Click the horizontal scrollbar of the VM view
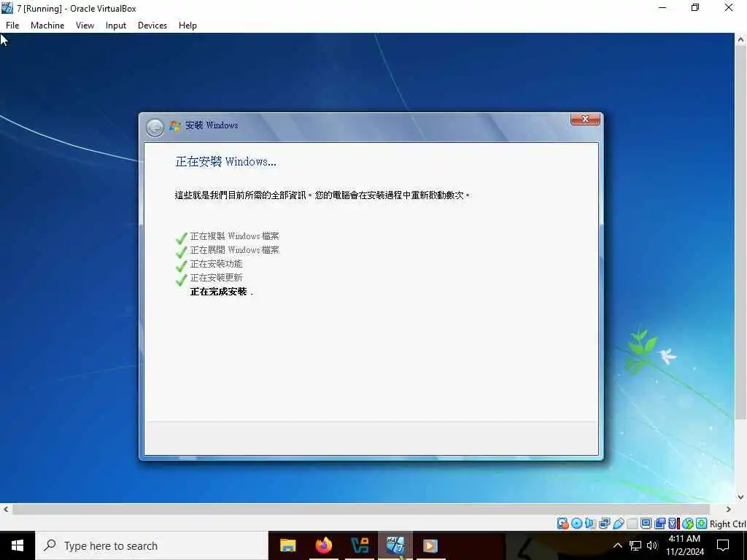747x560 pixels. [x=360, y=509]
